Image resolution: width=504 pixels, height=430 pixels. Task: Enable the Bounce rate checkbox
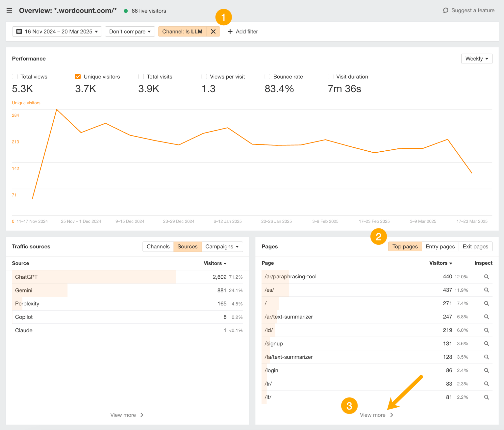267,77
